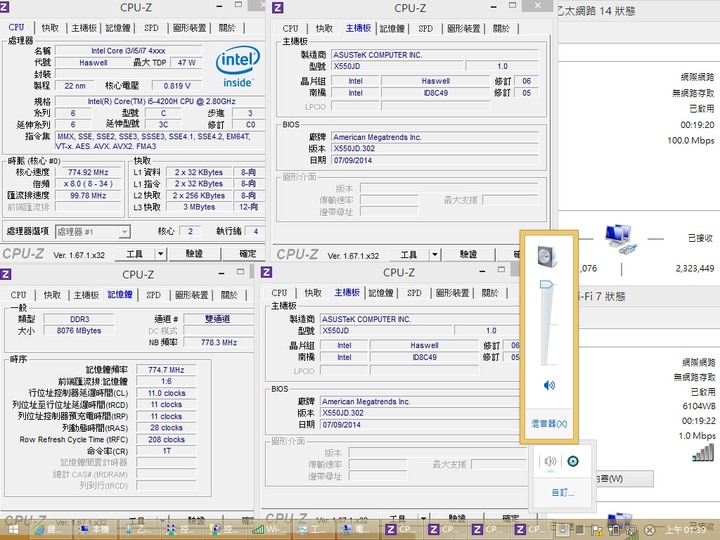Click the taskbar clock 上午 01:39
The height and width of the screenshot is (540, 720).
[x=685, y=530]
